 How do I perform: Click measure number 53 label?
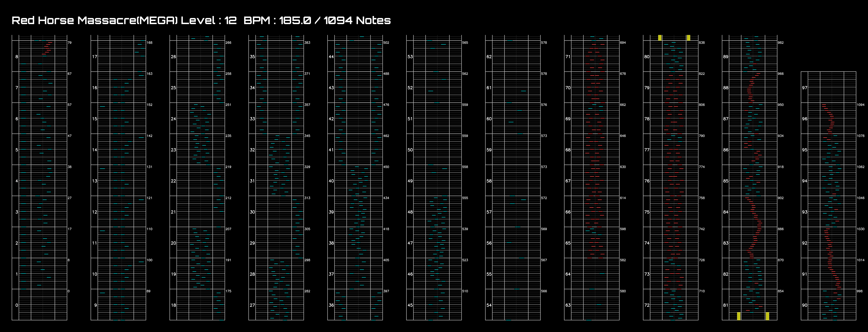[x=410, y=56]
